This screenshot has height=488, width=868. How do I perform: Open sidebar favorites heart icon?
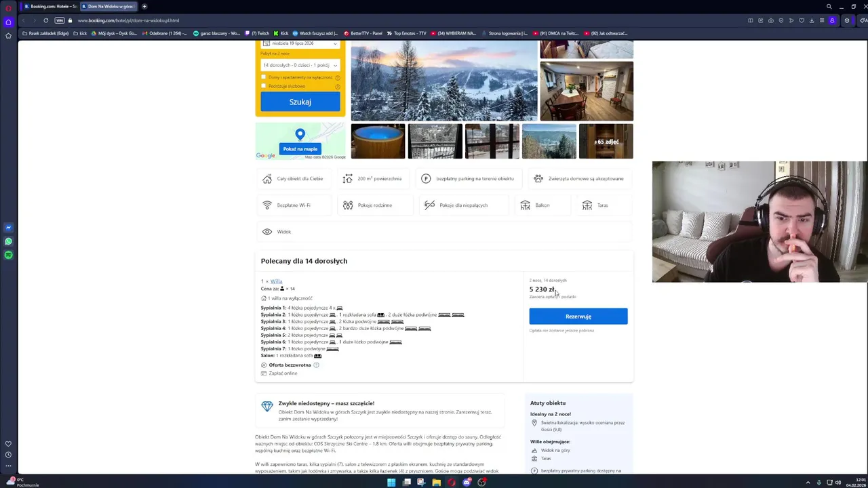pos(8,444)
